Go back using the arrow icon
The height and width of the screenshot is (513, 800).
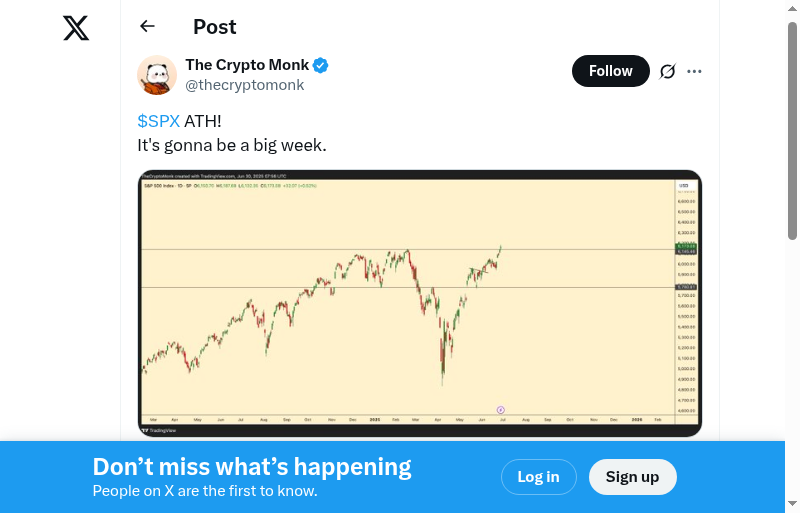pyautogui.click(x=148, y=27)
